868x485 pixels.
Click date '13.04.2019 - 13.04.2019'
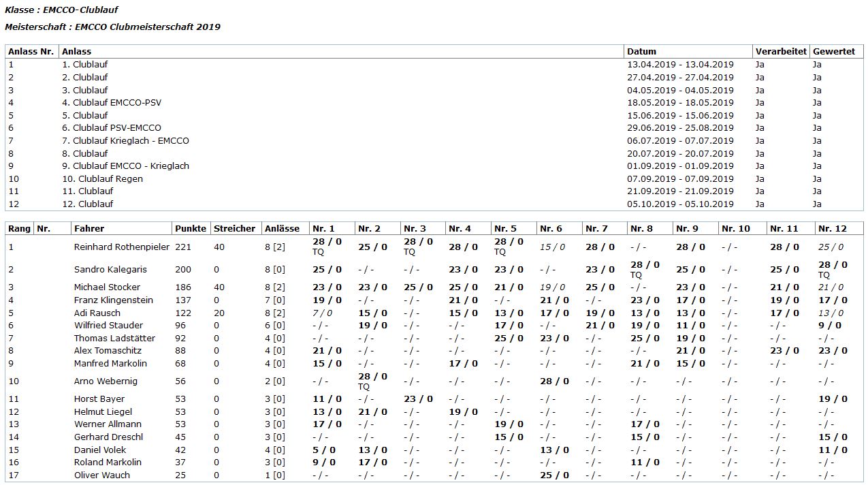coord(680,65)
